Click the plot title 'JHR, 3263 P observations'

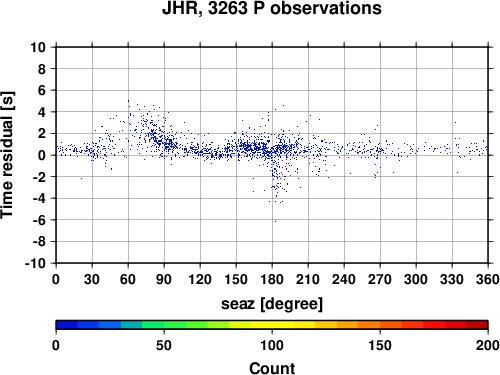coord(272,9)
